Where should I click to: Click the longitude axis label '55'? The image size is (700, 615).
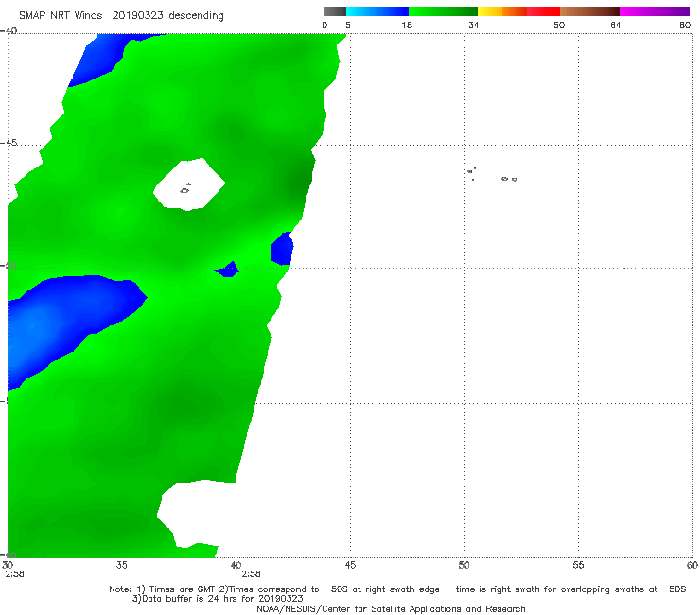pyautogui.click(x=578, y=565)
